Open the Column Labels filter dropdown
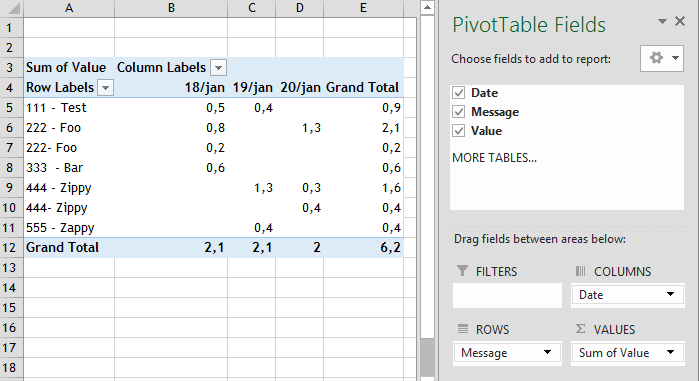This screenshot has height=381, width=699. click(x=218, y=68)
